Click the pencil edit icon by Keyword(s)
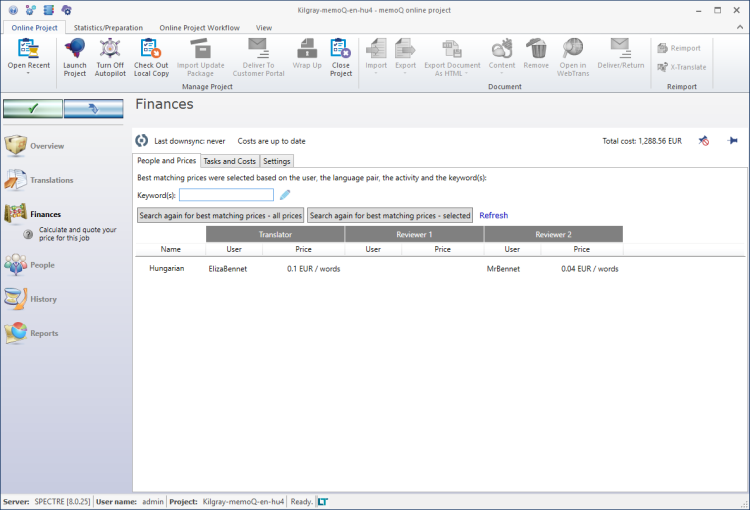Image resolution: width=750 pixels, height=510 pixels. 285,195
